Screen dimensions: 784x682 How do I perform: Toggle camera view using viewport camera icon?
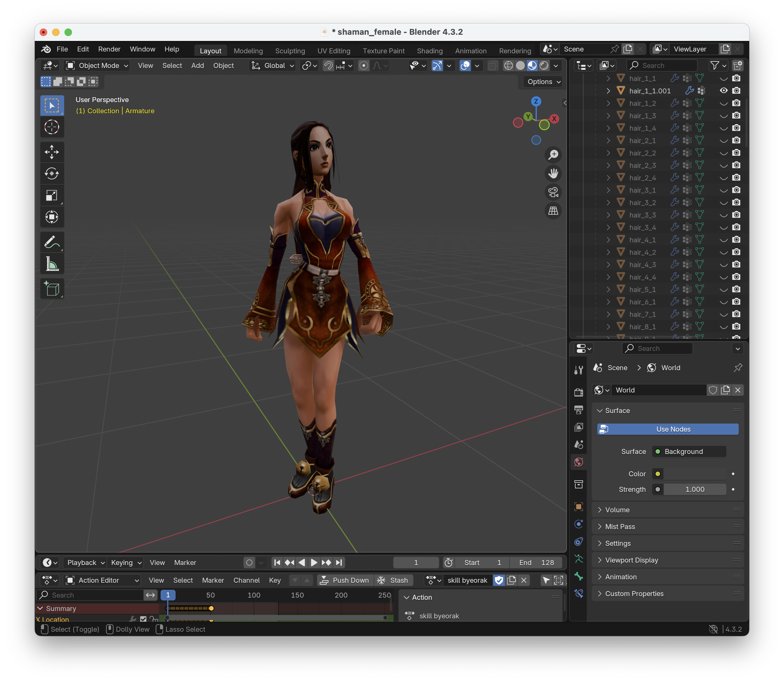point(554,192)
